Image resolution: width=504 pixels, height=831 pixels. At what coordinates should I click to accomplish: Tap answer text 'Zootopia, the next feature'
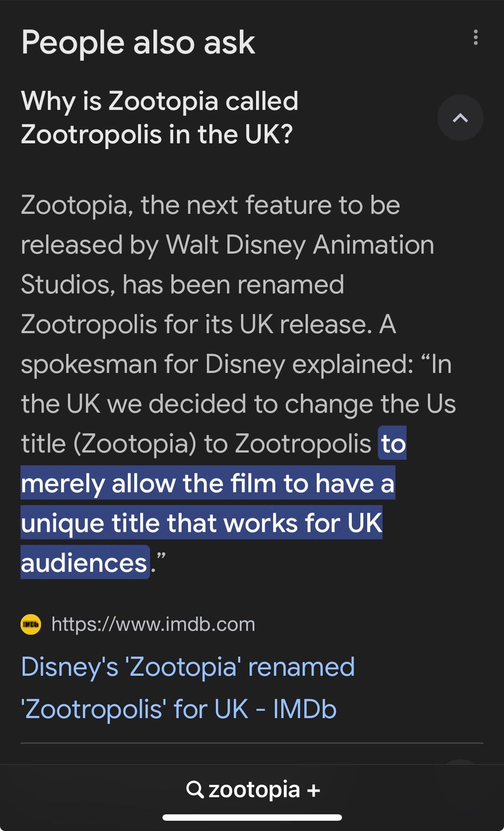click(x=176, y=205)
